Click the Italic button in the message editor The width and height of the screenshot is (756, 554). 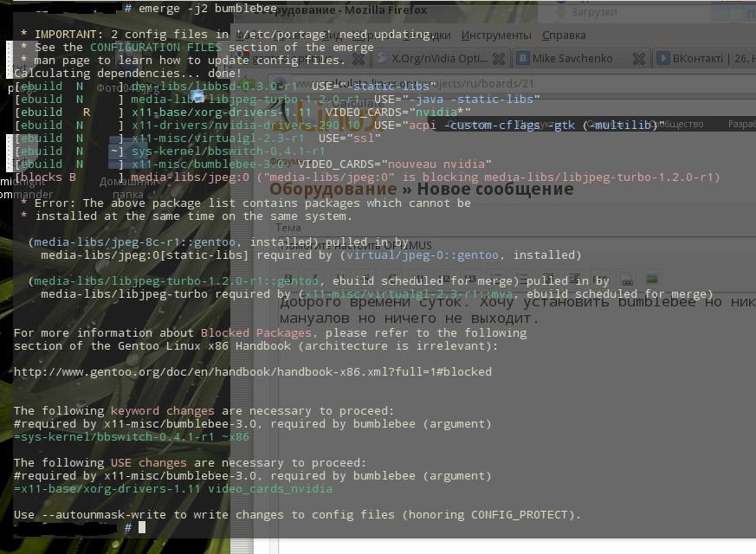tap(313, 279)
